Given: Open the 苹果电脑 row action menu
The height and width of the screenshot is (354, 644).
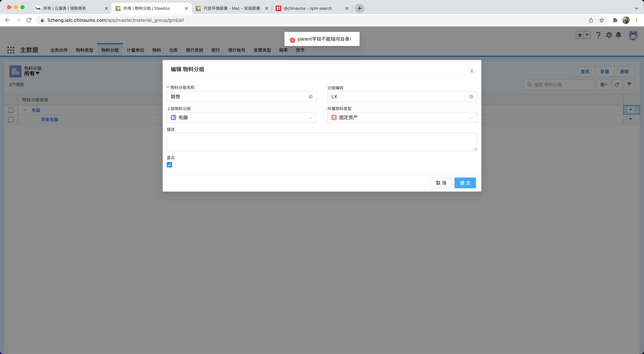Looking at the screenshot, I should point(631,119).
